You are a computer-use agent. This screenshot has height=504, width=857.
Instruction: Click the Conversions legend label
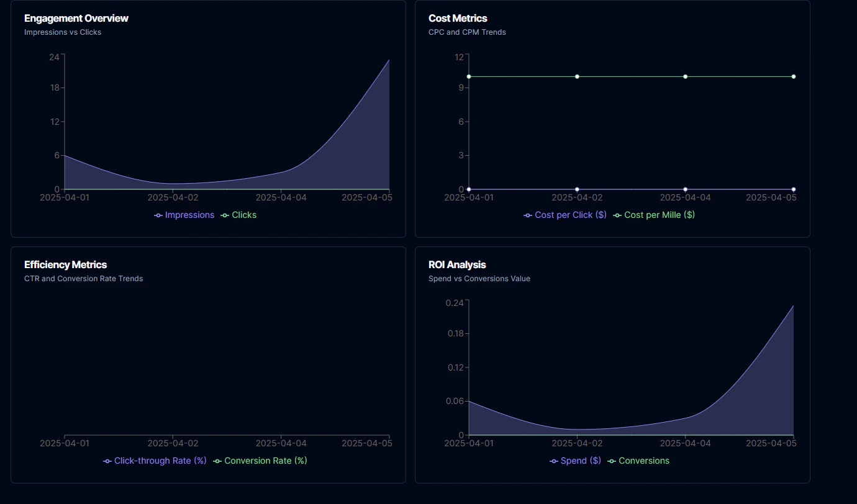coord(644,461)
